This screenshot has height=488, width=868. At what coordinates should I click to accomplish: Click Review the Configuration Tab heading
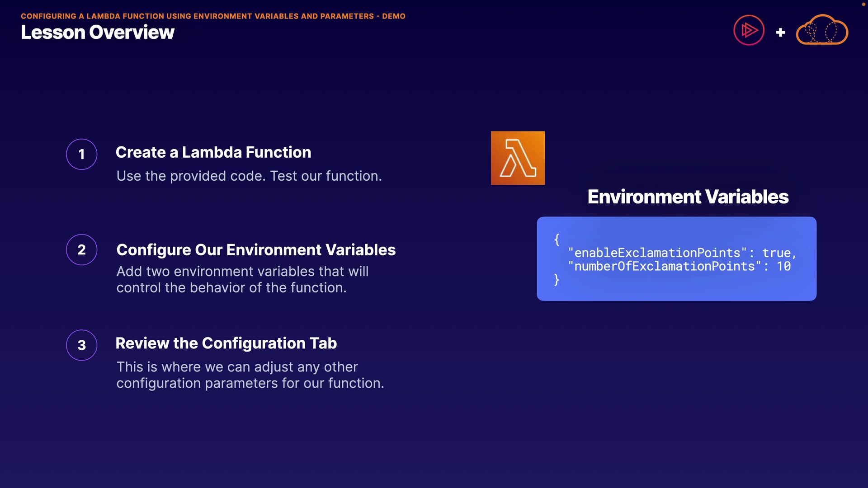[x=226, y=343]
